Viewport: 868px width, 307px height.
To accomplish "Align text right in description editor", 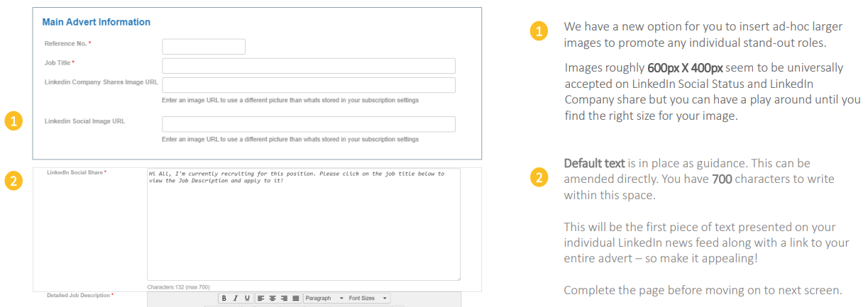I will 284,298.
